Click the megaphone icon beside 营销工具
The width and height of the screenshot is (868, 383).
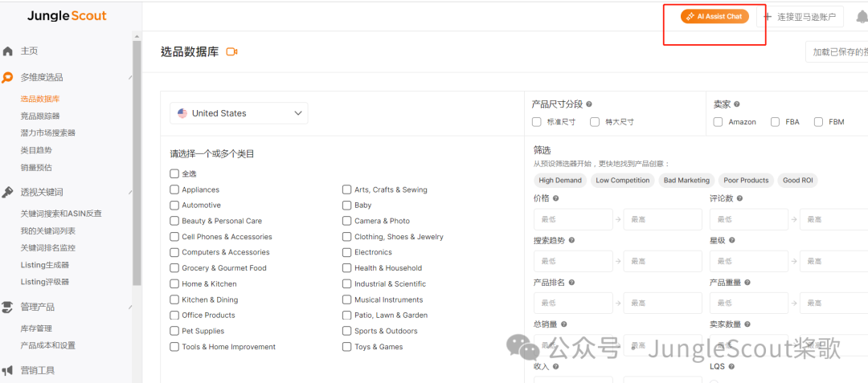tap(8, 370)
